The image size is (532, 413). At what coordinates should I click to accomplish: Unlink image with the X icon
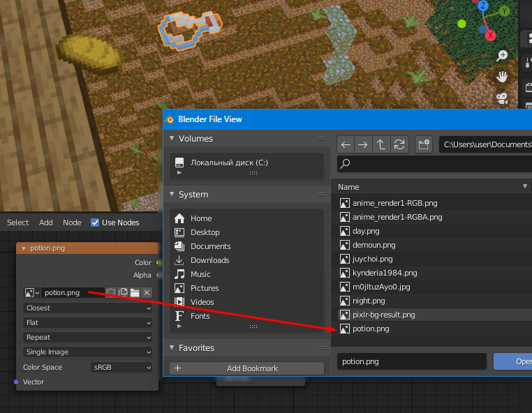coord(147,292)
